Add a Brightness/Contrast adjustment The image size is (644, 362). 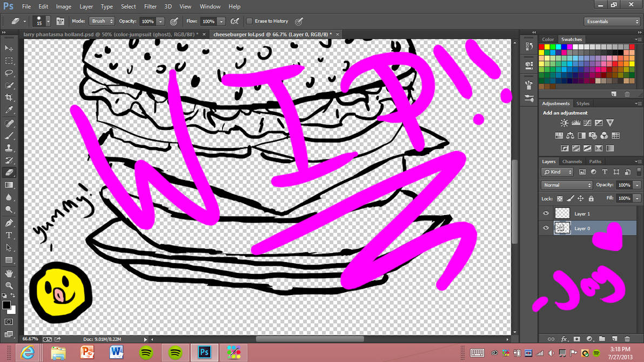564,123
